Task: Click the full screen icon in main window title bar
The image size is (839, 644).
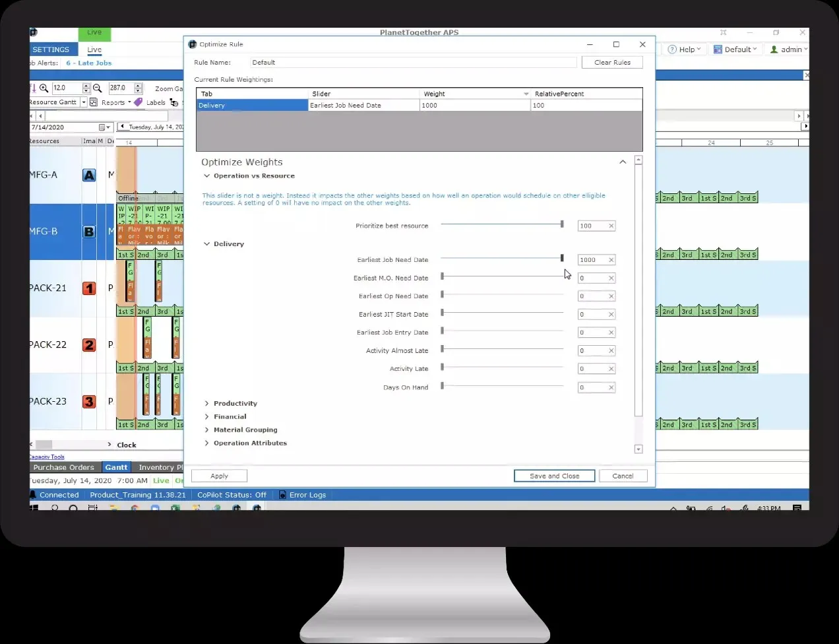Action: coord(724,32)
